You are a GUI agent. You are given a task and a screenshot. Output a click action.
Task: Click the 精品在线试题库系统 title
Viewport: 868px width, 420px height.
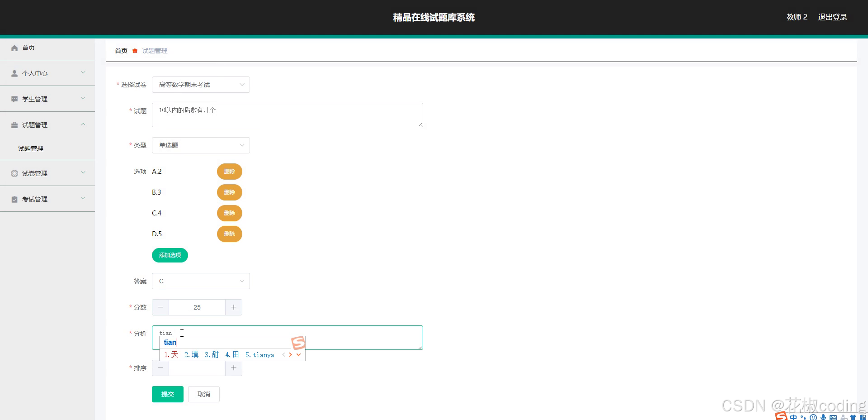point(434,17)
